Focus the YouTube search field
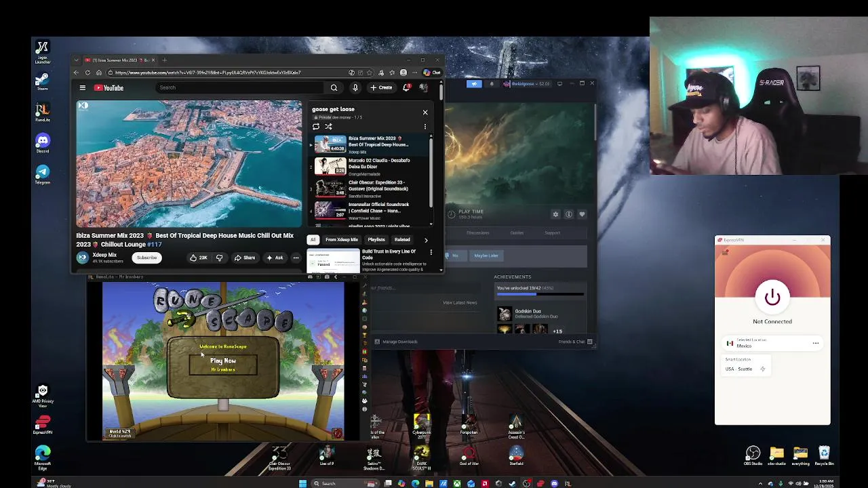Viewport: 868px width, 488px height. coord(241,87)
